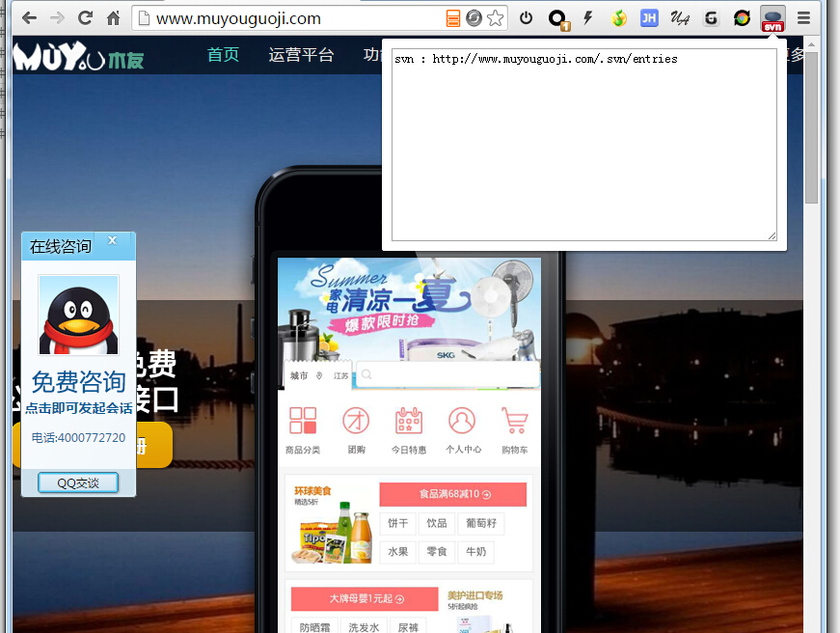Image resolution: width=840 pixels, height=633 pixels.
Task: Reload the page with refresh icon
Action: 85,18
